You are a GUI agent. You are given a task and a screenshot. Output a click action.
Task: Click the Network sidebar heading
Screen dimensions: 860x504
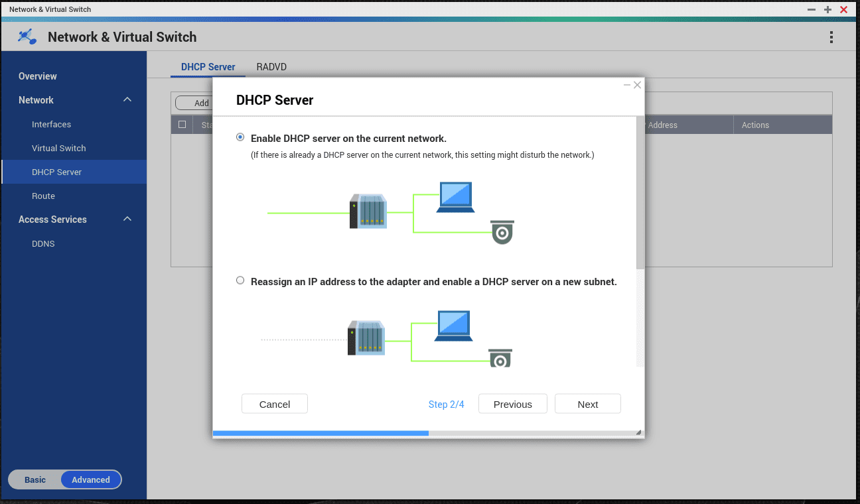coord(36,100)
